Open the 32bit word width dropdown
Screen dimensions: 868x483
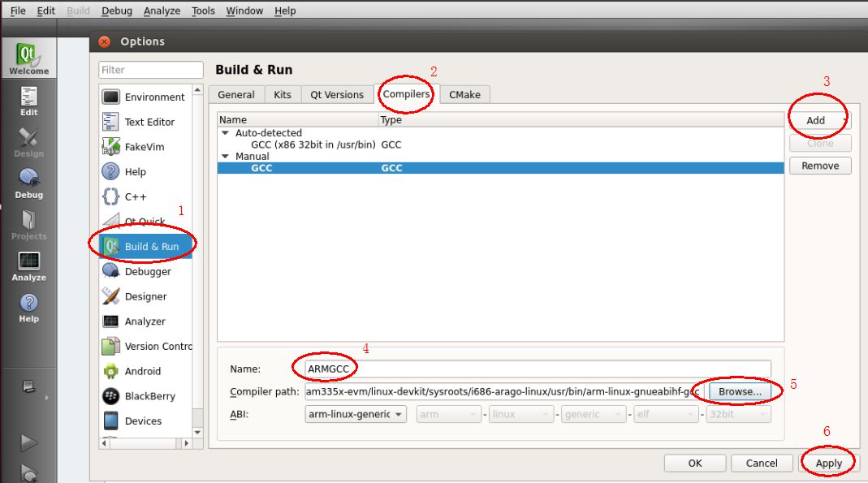pyautogui.click(x=738, y=414)
